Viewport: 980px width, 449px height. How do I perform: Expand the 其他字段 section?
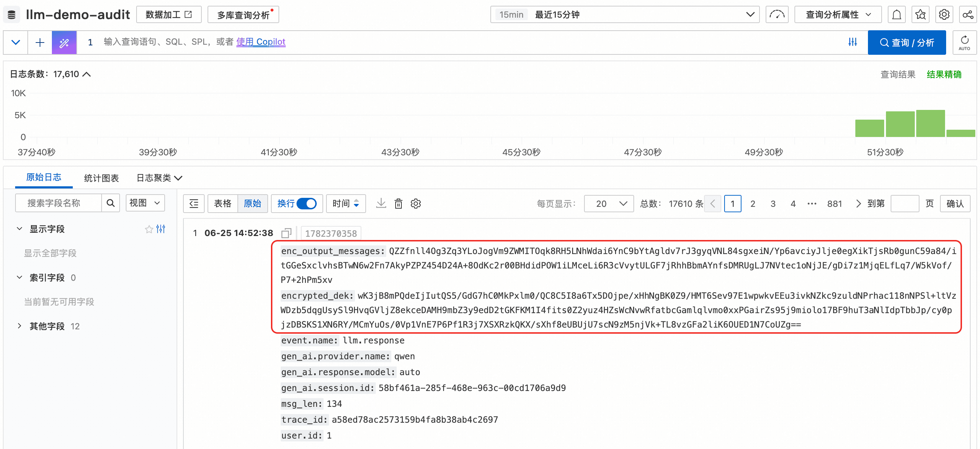coord(48,326)
